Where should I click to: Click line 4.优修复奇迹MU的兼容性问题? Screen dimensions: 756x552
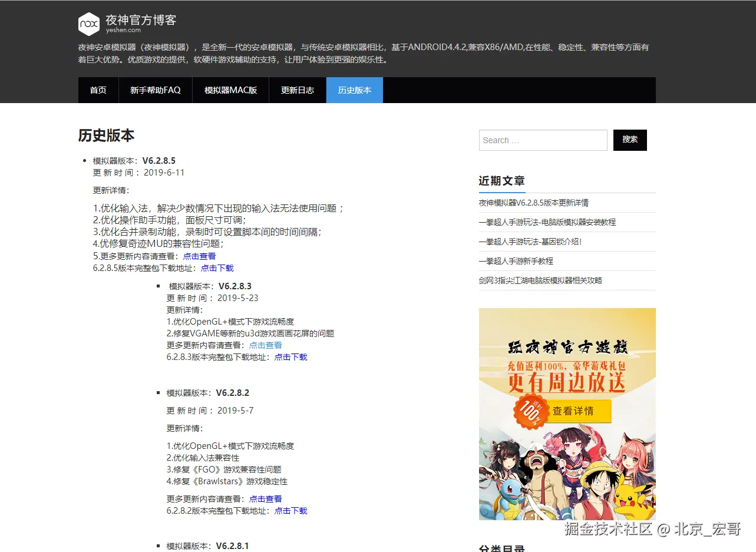(x=159, y=243)
